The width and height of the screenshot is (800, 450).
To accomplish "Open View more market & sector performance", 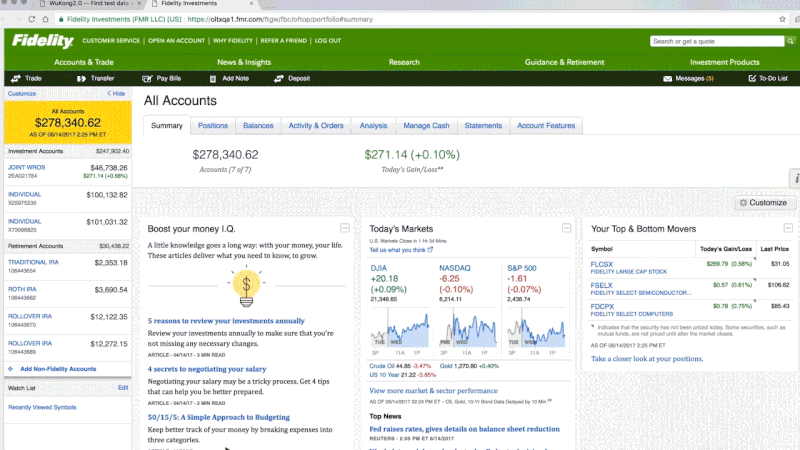I will point(433,391).
